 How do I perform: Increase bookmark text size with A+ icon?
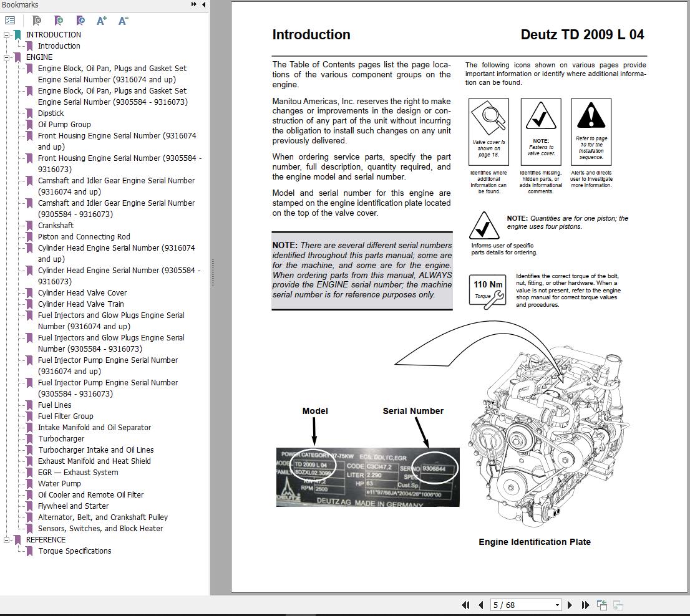tap(101, 21)
